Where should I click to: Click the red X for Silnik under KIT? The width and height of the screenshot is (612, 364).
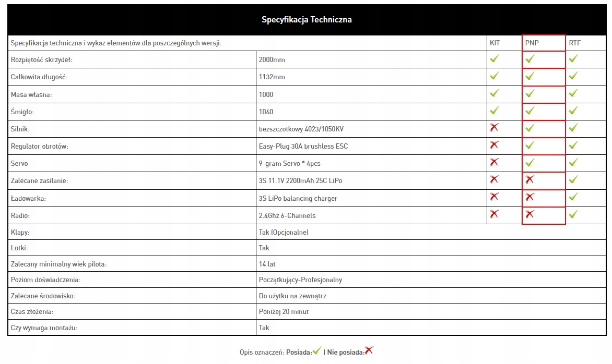click(494, 127)
